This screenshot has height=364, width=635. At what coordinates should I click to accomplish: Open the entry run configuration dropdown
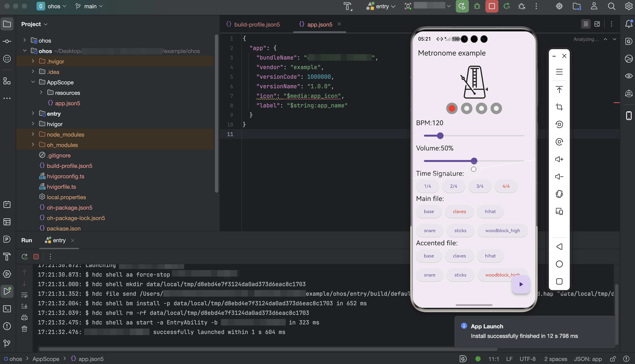point(381,6)
